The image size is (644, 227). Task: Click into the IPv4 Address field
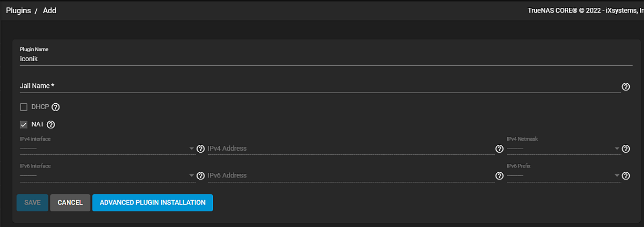pyautogui.click(x=350, y=149)
